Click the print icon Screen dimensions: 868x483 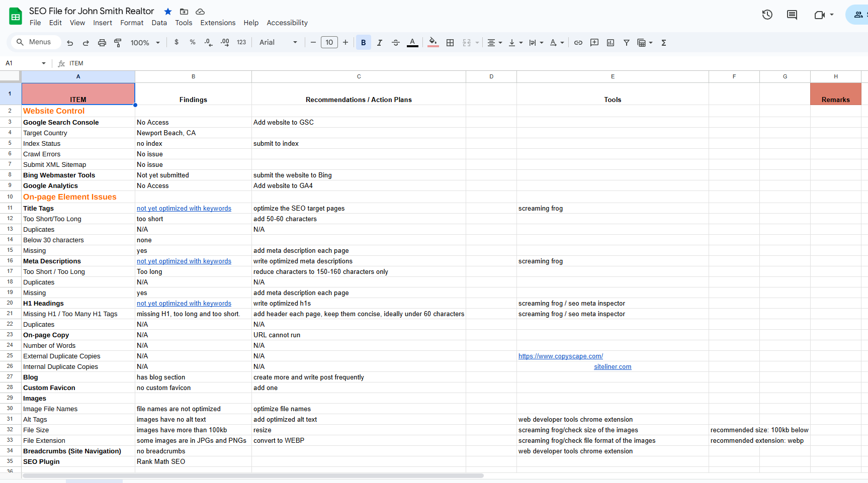click(x=102, y=43)
